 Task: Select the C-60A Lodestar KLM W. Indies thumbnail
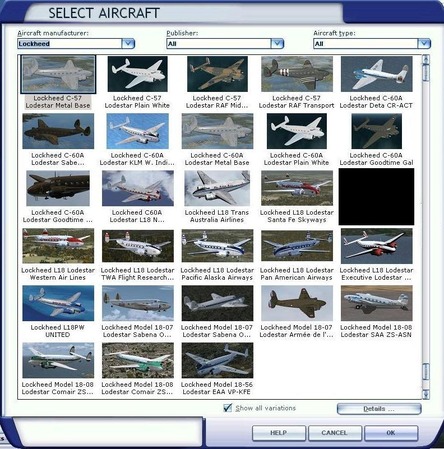(x=137, y=131)
